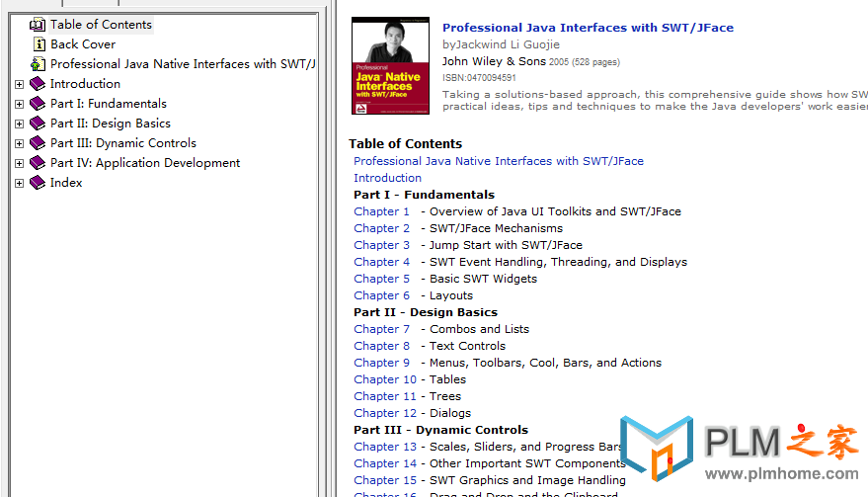The height and width of the screenshot is (497, 868).
Task: Click the 'Part III - Dynamic Controls' heading text
Action: click(x=440, y=430)
